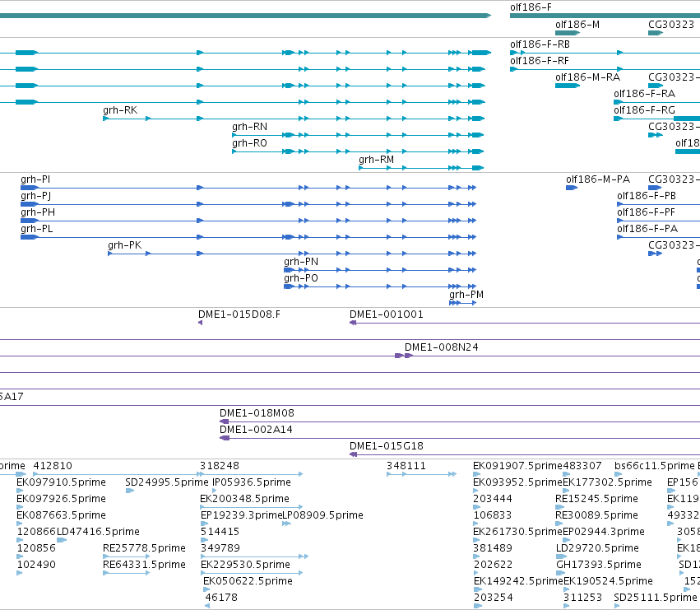Select EST bs66c11.5prime

point(655,466)
